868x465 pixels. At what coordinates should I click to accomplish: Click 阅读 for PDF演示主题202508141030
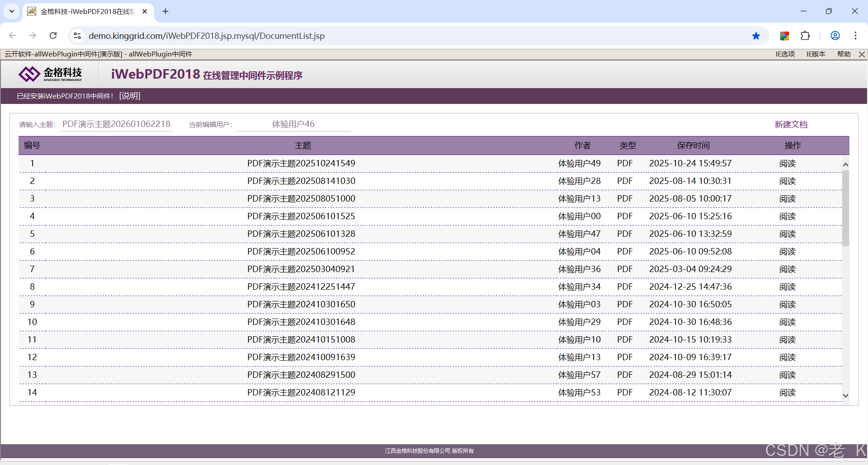[x=788, y=181]
